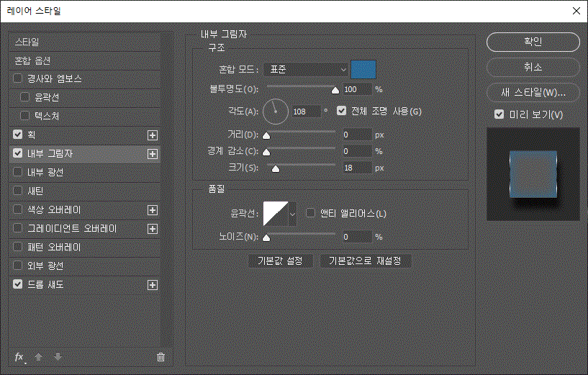Add another 그레이디언트 오버레이 effect via plus icon
The image size is (588, 375).
[x=153, y=229]
